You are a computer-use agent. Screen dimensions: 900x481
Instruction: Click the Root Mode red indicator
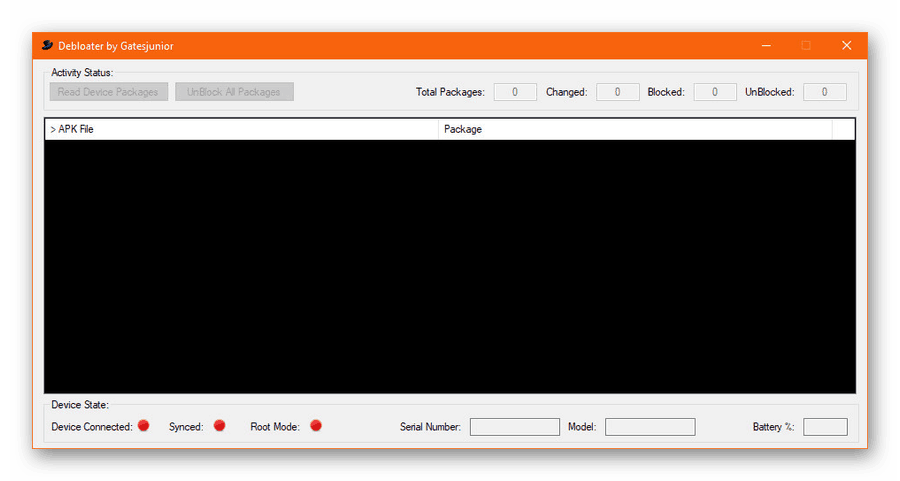(316, 425)
